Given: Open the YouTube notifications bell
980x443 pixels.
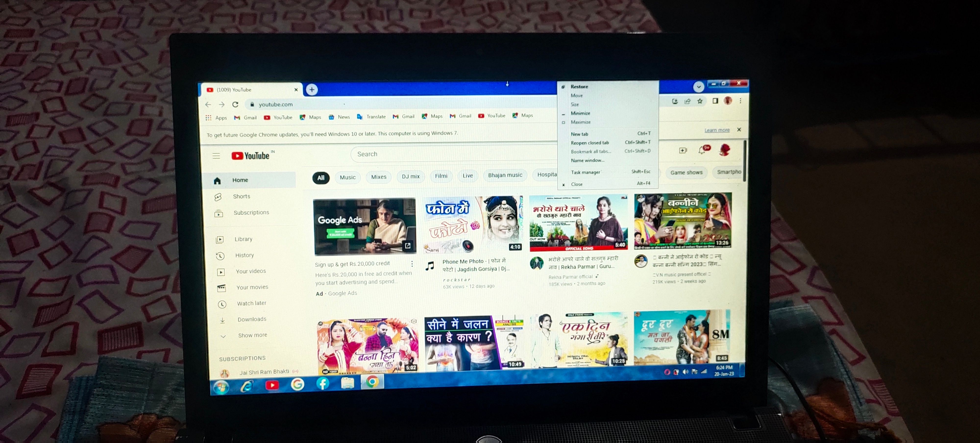Looking at the screenshot, I should click(702, 150).
